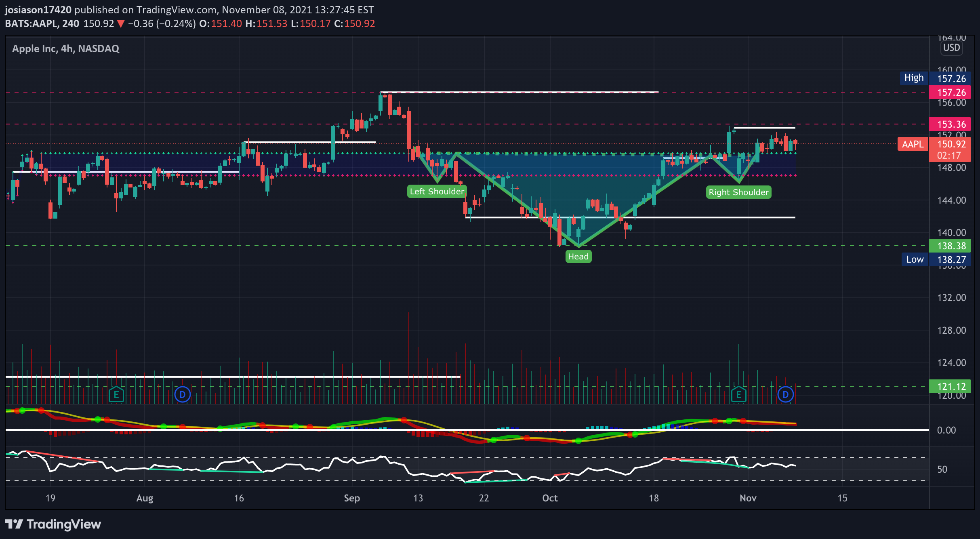Viewport: 980px width, 539px height.
Task: Click the Apple Inc, 4h, NASDAQ title
Action: [x=66, y=49]
